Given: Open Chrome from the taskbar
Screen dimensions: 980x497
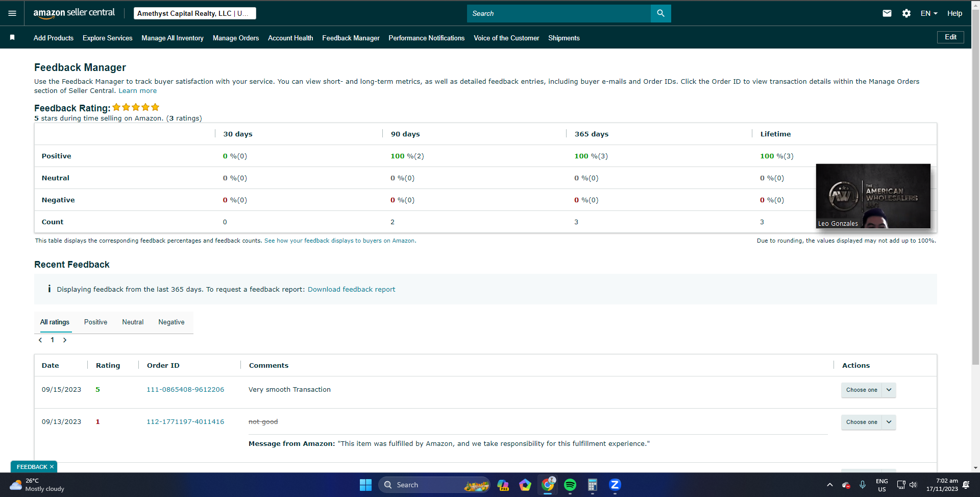Looking at the screenshot, I should [x=548, y=485].
